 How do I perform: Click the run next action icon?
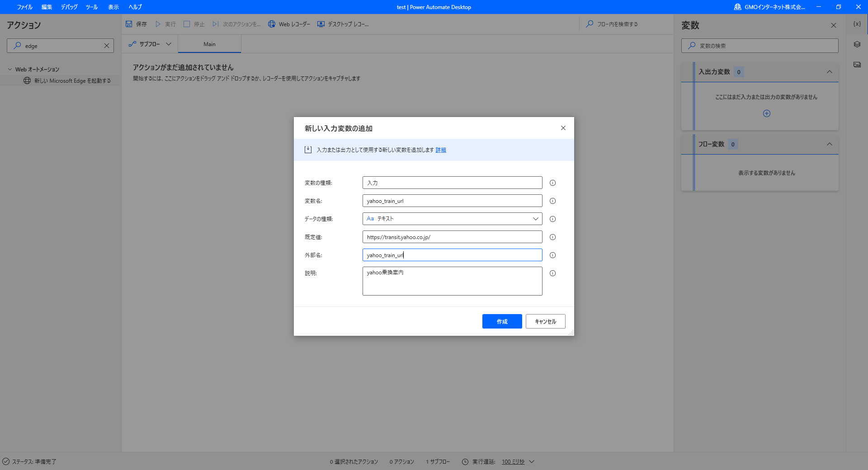point(216,24)
